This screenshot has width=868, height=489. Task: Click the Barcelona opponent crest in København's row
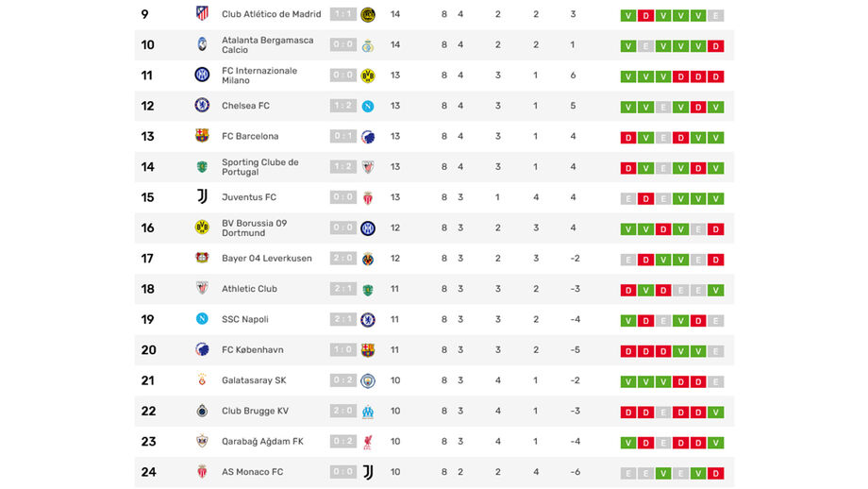point(368,350)
